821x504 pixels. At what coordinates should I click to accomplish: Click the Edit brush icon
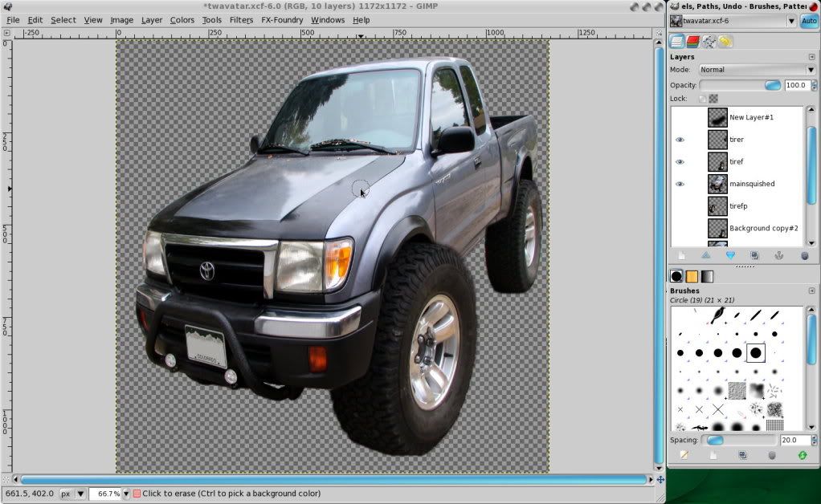tap(684, 455)
